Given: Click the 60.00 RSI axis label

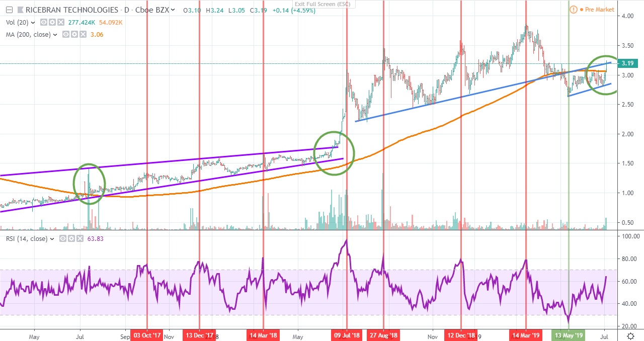Looking at the screenshot, I should pyautogui.click(x=629, y=282).
